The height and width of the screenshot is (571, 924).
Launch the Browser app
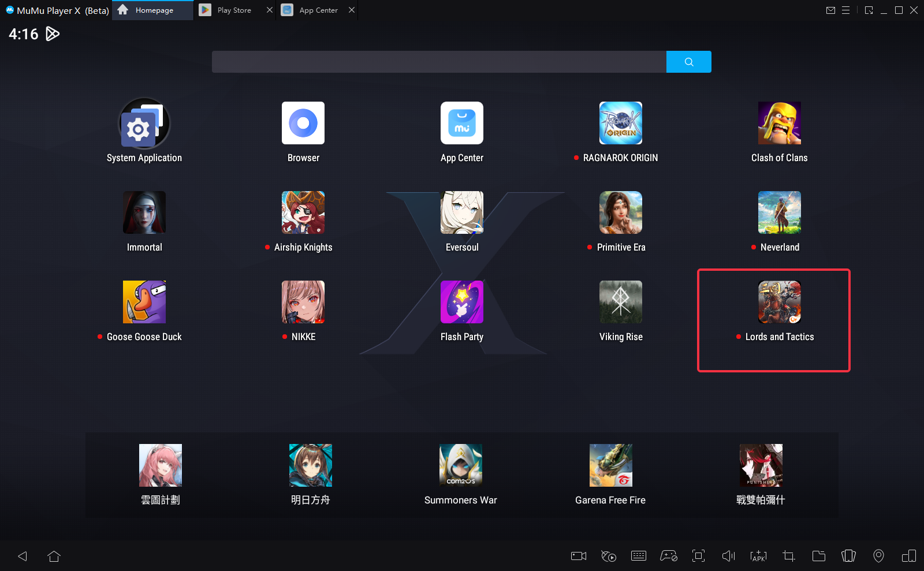coord(303,123)
